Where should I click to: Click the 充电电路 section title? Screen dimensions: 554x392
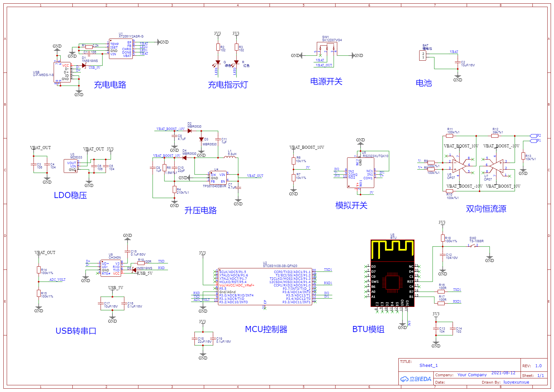click(110, 85)
